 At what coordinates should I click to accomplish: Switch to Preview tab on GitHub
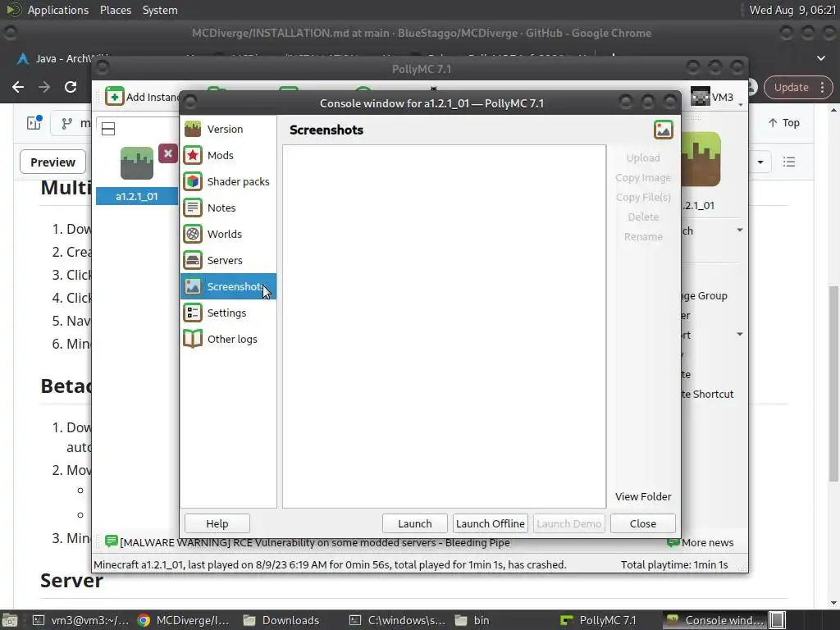tap(52, 162)
